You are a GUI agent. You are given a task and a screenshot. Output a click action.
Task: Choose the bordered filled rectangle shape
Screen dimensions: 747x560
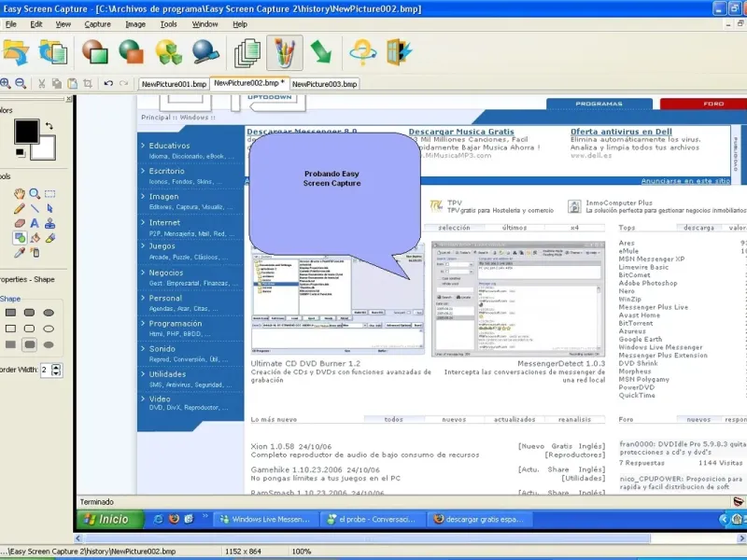pyautogui.click(x=10, y=313)
